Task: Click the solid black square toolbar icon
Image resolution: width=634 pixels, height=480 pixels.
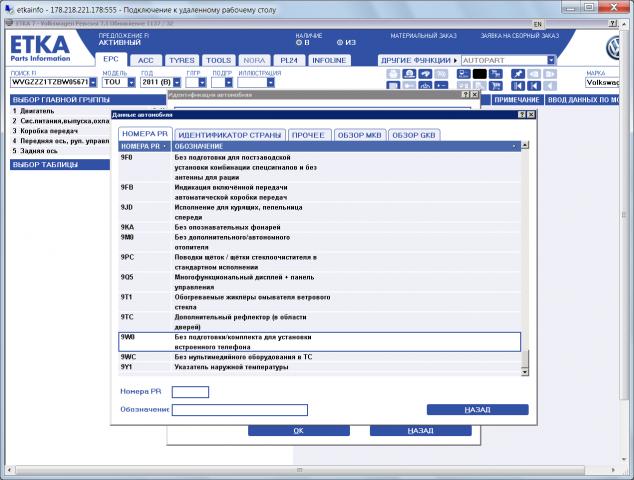Action: point(480,74)
